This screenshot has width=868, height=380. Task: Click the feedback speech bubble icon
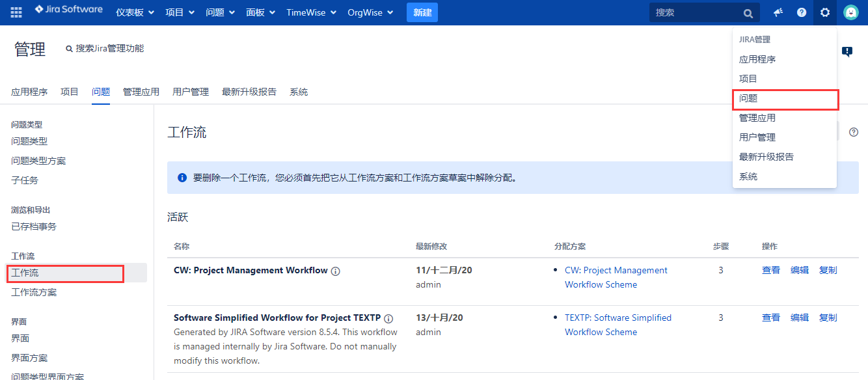847,51
